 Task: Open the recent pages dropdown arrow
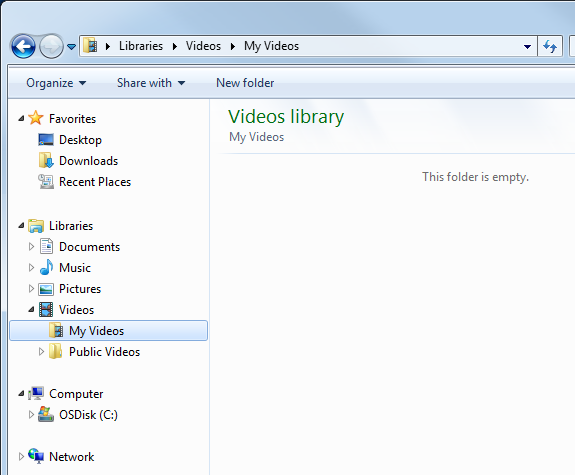(x=72, y=47)
